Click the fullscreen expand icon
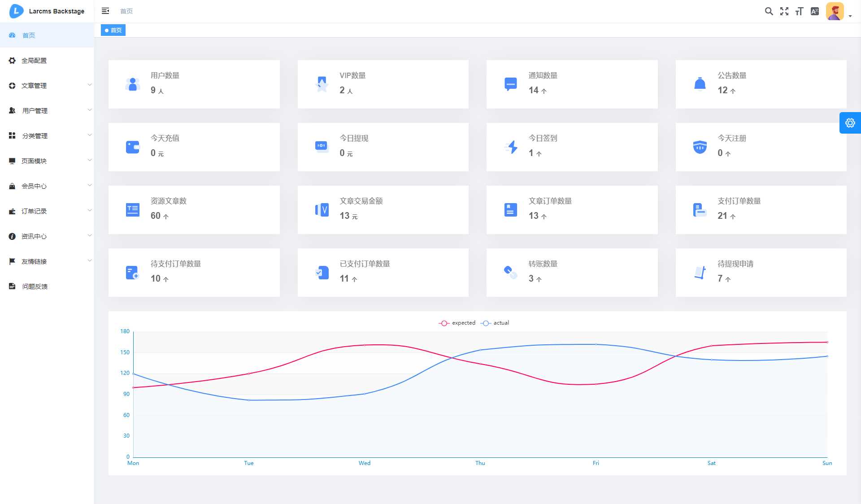The image size is (861, 504). [785, 11]
